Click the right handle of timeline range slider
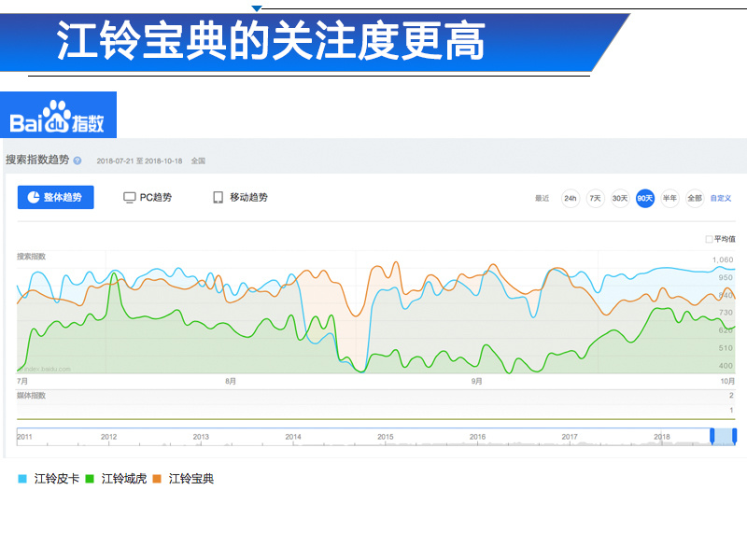Image resolution: width=747 pixels, height=560 pixels. [x=734, y=436]
